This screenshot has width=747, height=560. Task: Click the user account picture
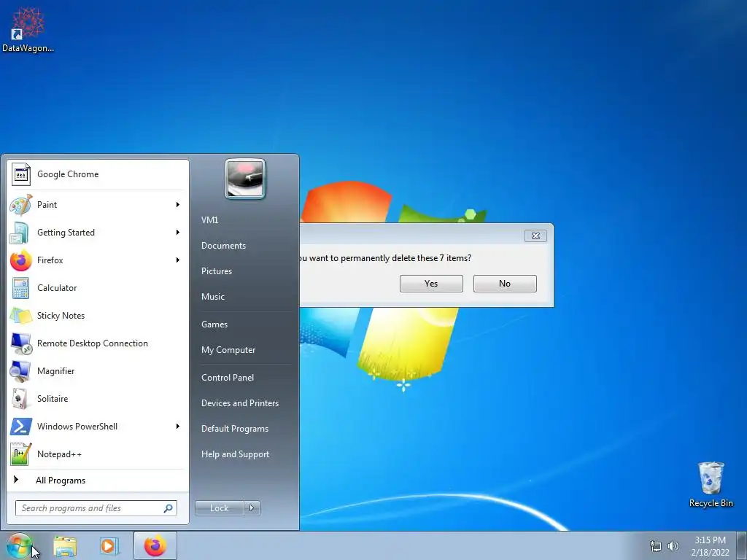click(245, 179)
